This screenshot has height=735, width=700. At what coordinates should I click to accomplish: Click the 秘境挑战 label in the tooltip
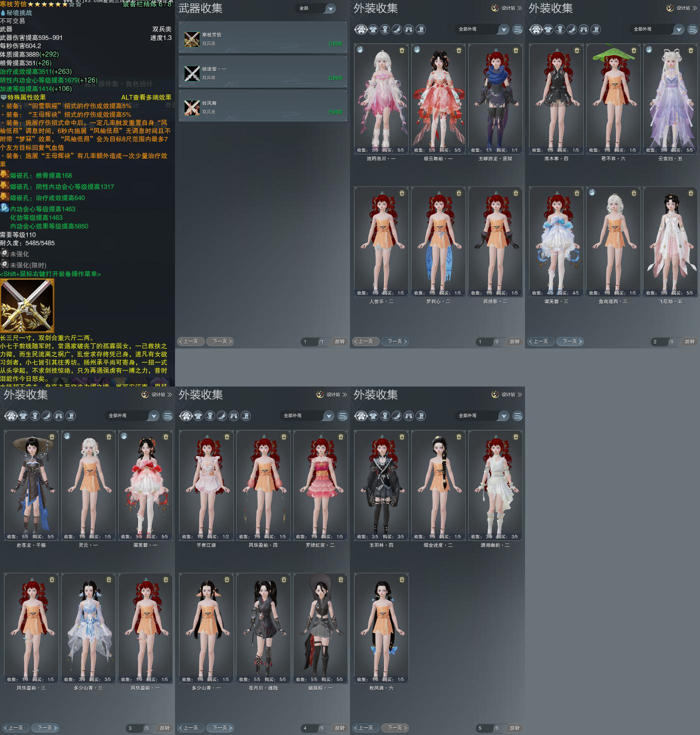click(x=19, y=13)
